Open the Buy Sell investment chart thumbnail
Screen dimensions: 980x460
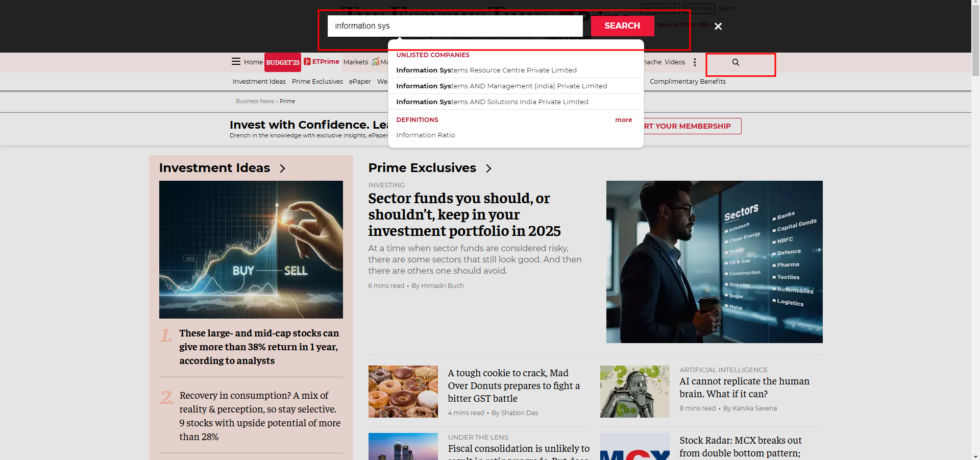pos(251,250)
